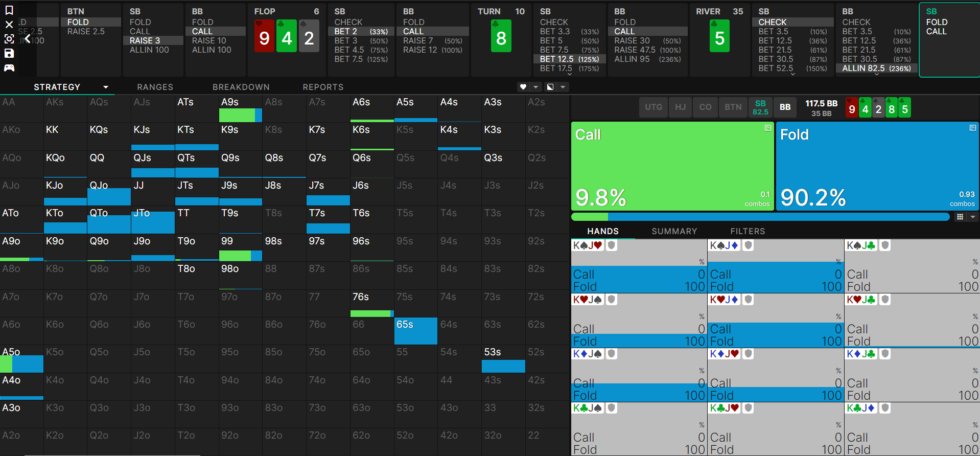This screenshot has height=456, width=980.
Task: Click the shield icon beside K♣J♠ hand
Action: 612,408
